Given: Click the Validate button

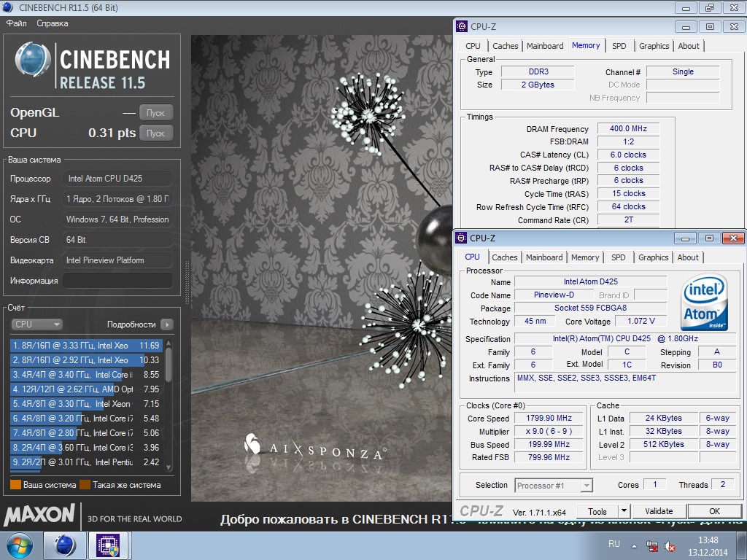Looking at the screenshot, I should pyautogui.click(x=659, y=511).
